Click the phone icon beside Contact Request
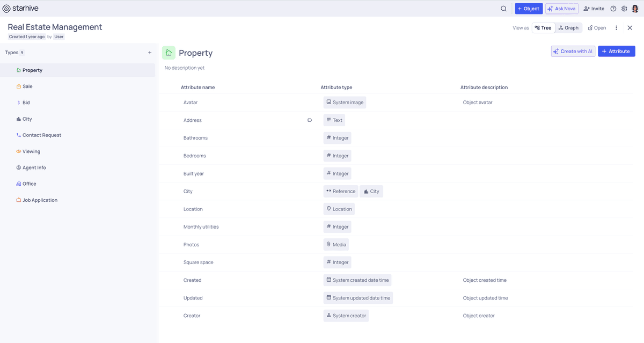This screenshot has height=343, width=644. click(x=18, y=135)
